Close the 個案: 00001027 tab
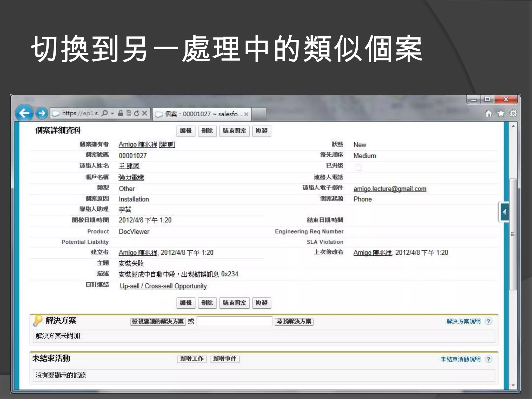 click(246, 114)
